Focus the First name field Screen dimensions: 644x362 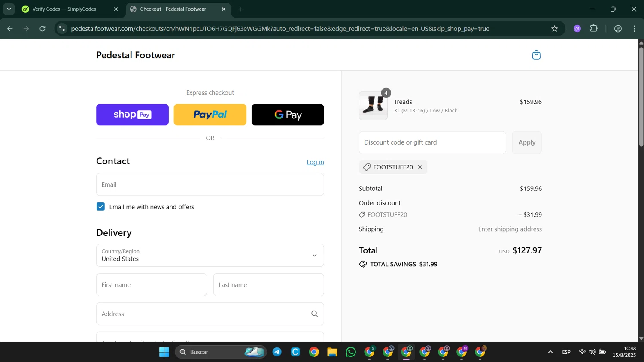(152, 285)
